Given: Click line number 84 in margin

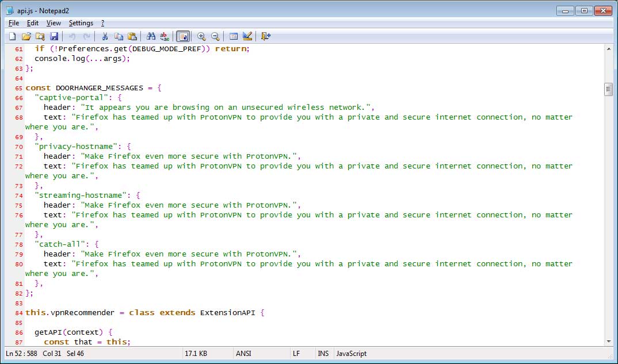Looking at the screenshot, I should [19, 313].
